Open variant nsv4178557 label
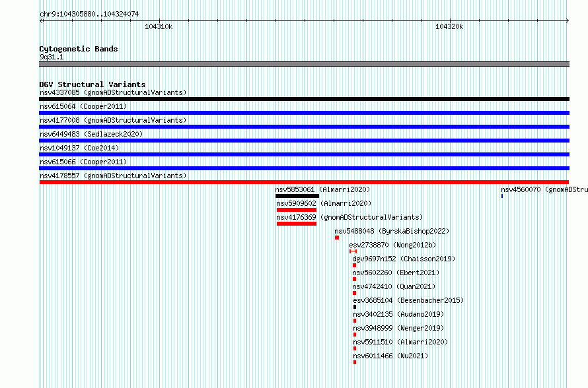Viewport: 588px width, 388px height. (113, 176)
